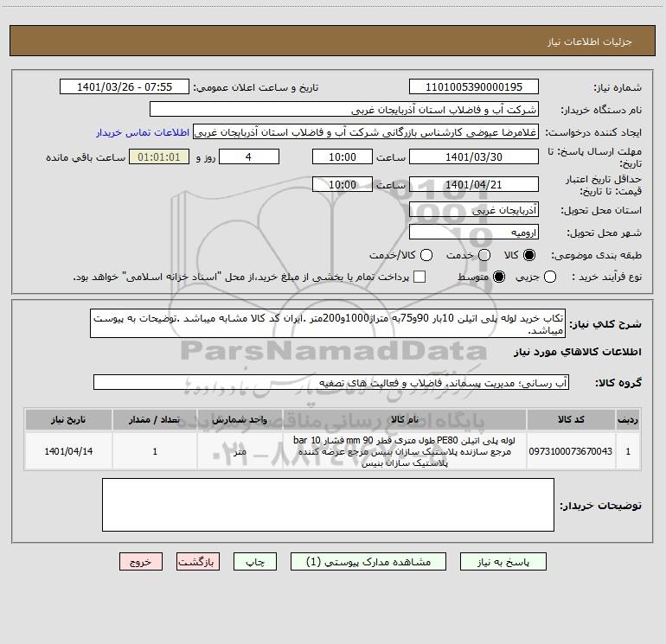Click the unit cell متر
Image resolution: width=666 pixels, height=644 pixels.
[240, 451]
